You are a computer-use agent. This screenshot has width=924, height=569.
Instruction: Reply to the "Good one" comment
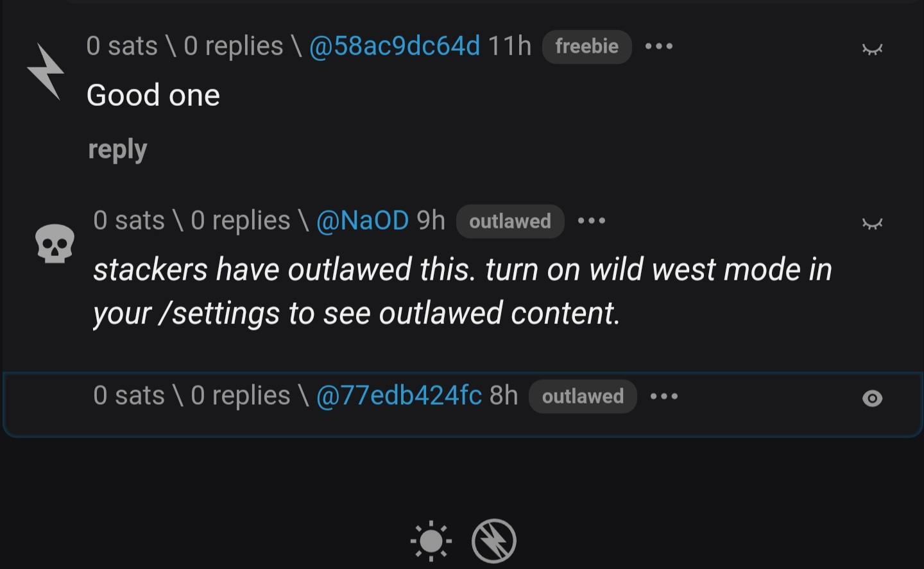tap(117, 149)
